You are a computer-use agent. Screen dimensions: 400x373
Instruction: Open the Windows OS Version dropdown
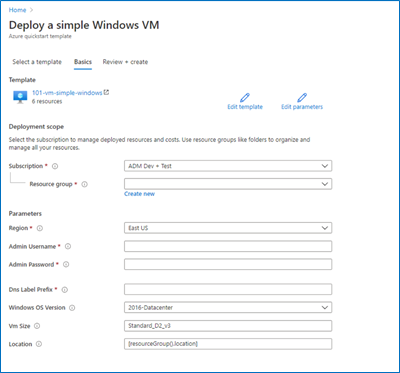tap(228, 307)
